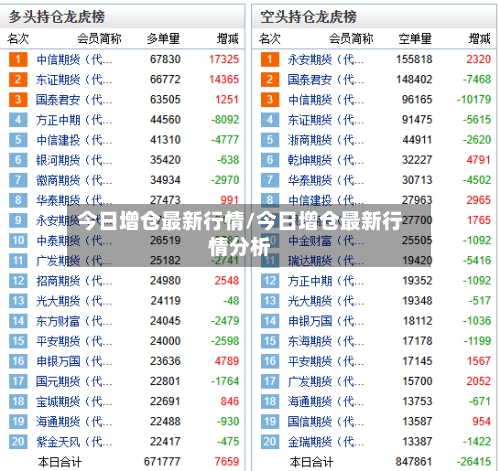Open 东证期货 in the 多头持仓 table
500x471 pixels.
74,80
